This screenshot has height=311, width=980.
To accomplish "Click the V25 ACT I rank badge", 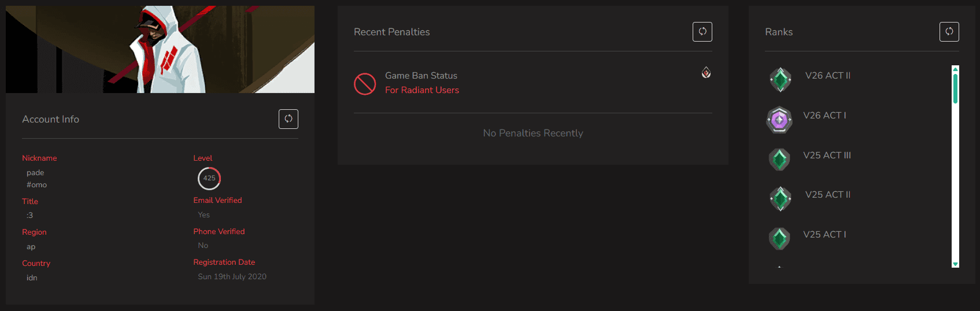I will pos(779,239).
